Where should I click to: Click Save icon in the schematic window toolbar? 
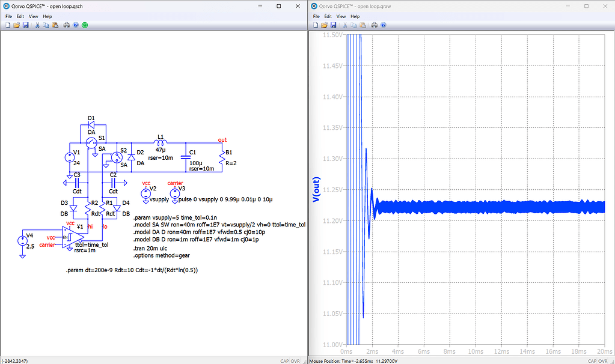point(26,25)
